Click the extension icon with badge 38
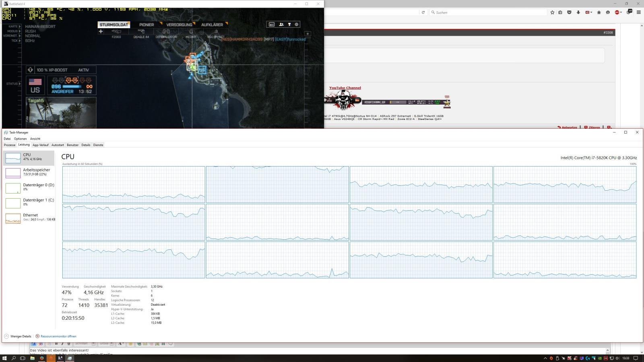The width and height of the screenshot is (644, 362). pos(629,12)
